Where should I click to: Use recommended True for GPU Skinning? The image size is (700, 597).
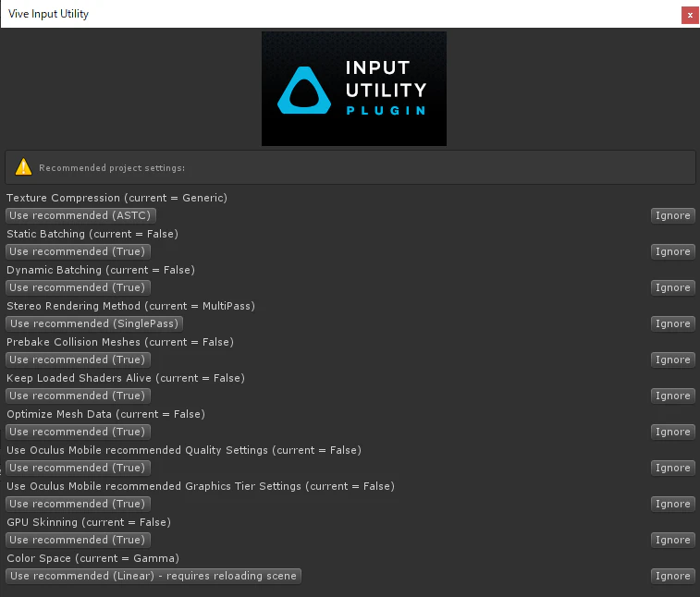pos(78,540)
